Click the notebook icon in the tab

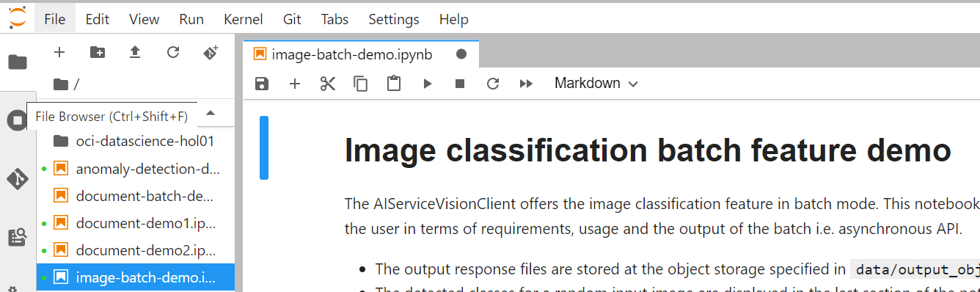pyautogui.click(x=259, y=54)
